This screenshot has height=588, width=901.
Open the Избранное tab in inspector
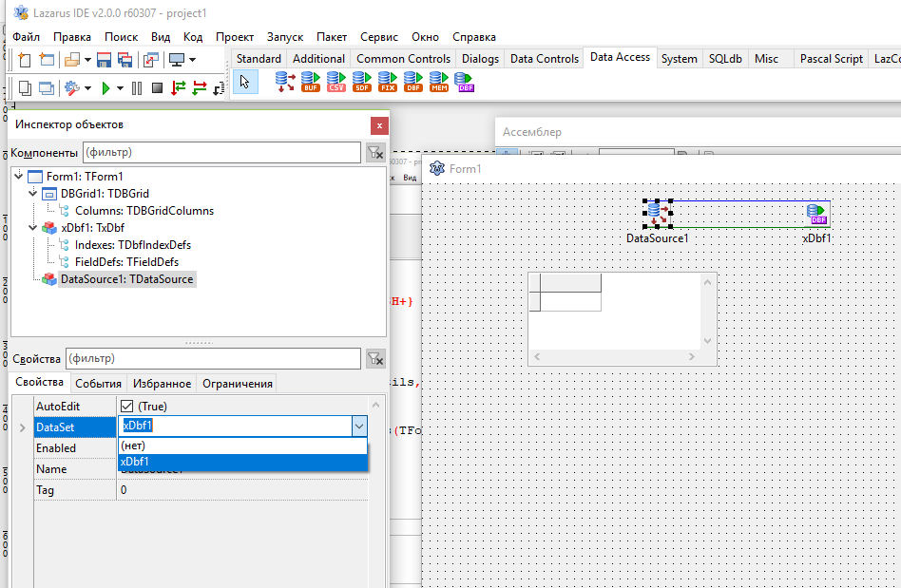pyautogui.click(x=162, y=384)
